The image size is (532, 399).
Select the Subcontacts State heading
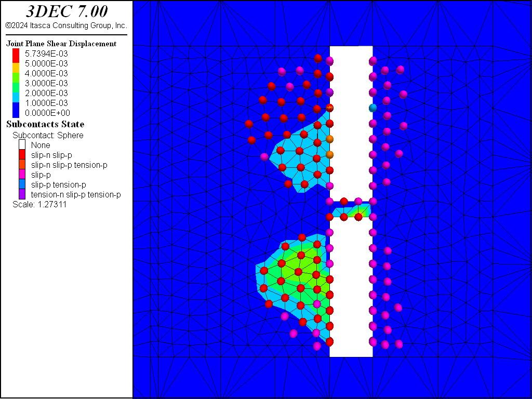(x=45, y=124)
